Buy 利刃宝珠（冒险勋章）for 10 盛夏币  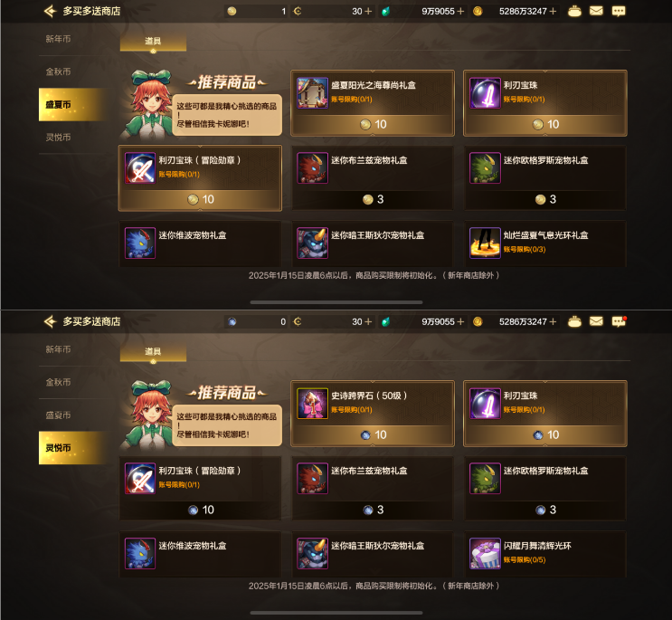[x=200, y=199]
